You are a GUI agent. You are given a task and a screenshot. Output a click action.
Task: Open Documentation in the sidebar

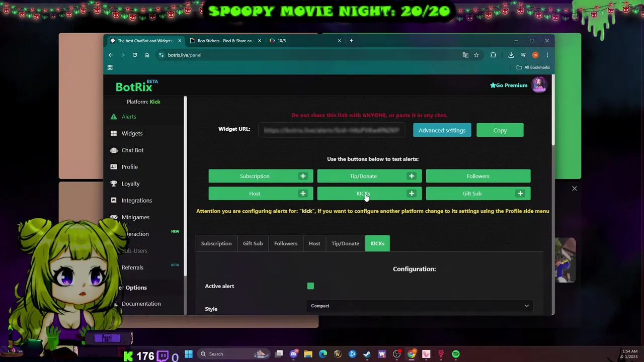click(x=141, y=304)
